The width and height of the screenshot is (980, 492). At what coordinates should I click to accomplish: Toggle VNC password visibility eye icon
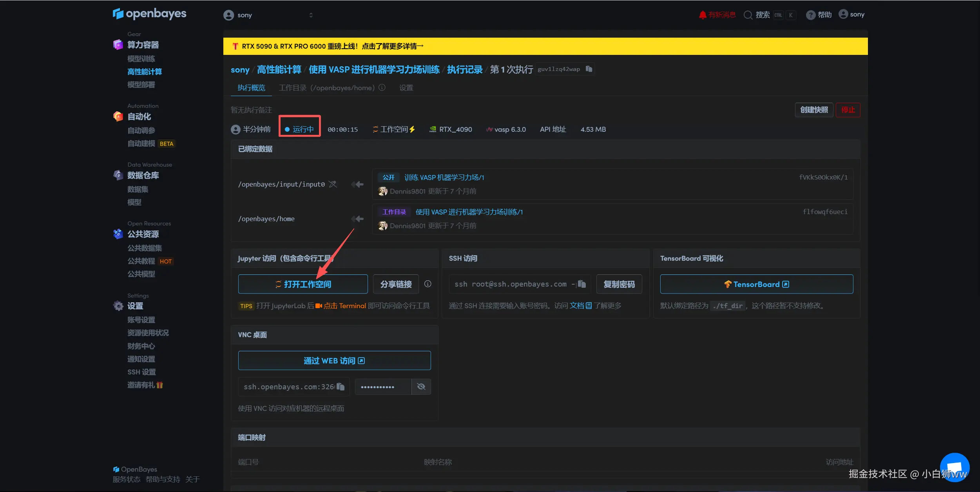pos(421,387)
